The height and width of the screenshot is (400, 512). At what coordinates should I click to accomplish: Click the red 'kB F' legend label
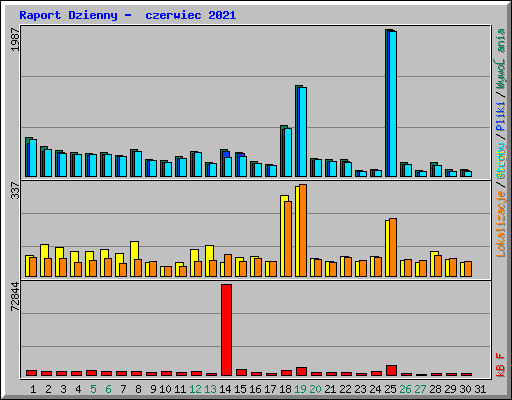[500, 365]
